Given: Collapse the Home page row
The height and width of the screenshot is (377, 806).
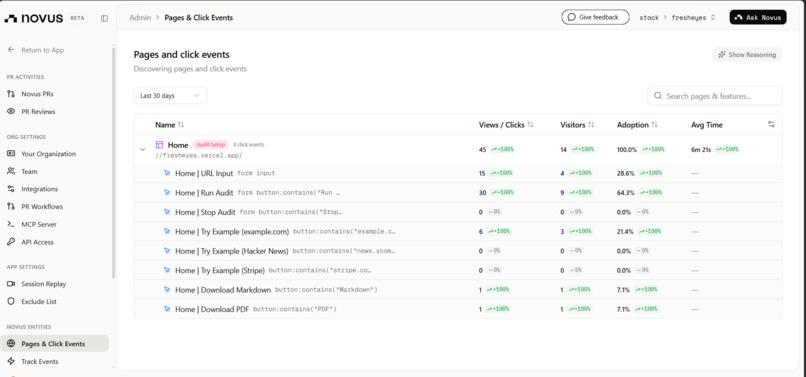Looking at the screenshot, I should pos(142,150).
